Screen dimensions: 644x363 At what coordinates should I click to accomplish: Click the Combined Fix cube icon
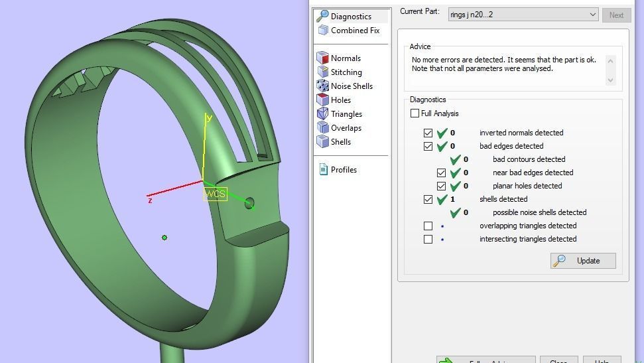(x=323, y=30)
